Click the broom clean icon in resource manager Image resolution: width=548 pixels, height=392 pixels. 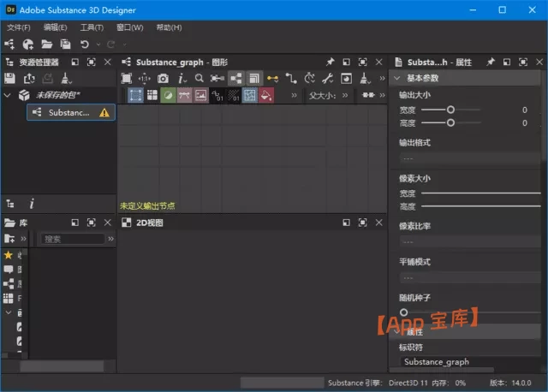(x=67, y=79)
